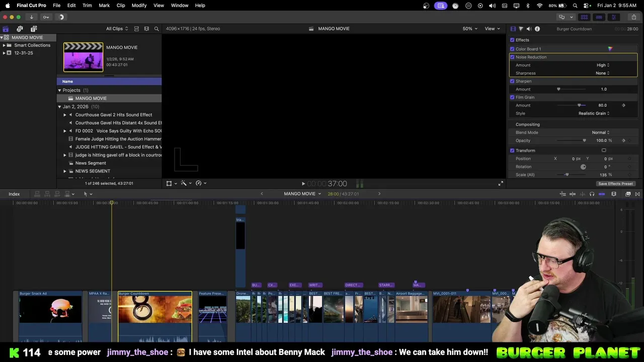Click Save Effects Preset button

(x=615, y=184)
